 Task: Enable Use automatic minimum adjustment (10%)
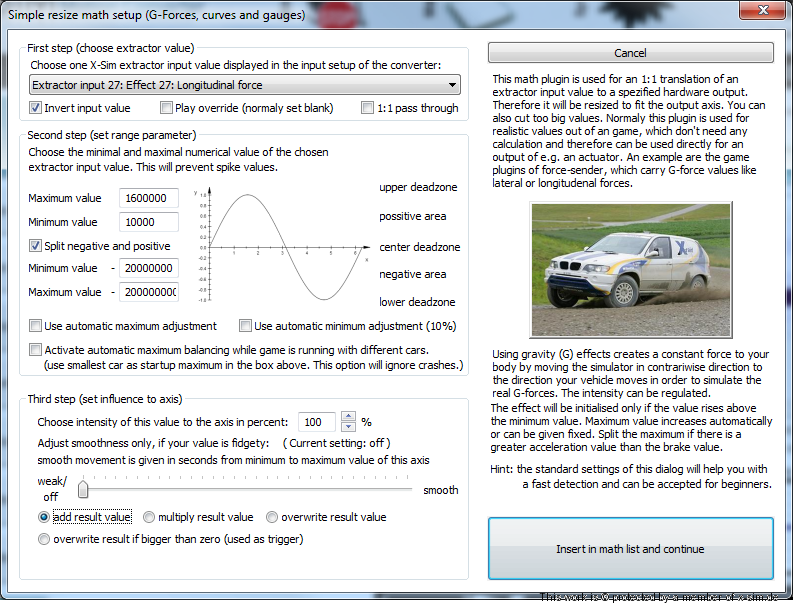[246, 326]
